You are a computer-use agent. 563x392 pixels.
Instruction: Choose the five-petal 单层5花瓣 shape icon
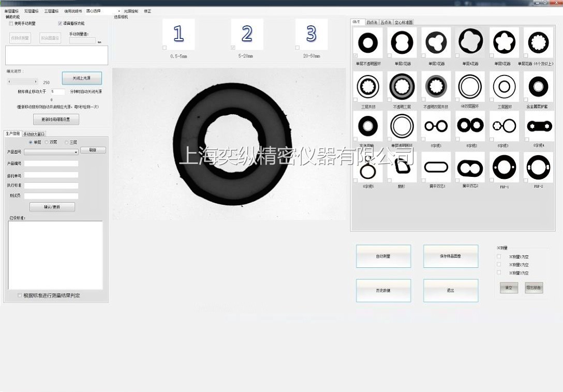[503, 43]
